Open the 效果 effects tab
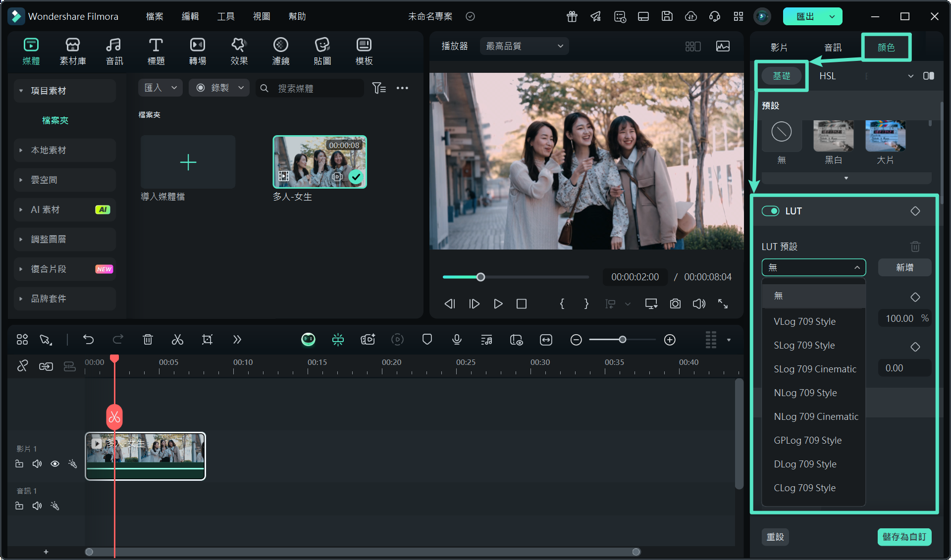This screenshot has width=951, height=560. point(239,51)
